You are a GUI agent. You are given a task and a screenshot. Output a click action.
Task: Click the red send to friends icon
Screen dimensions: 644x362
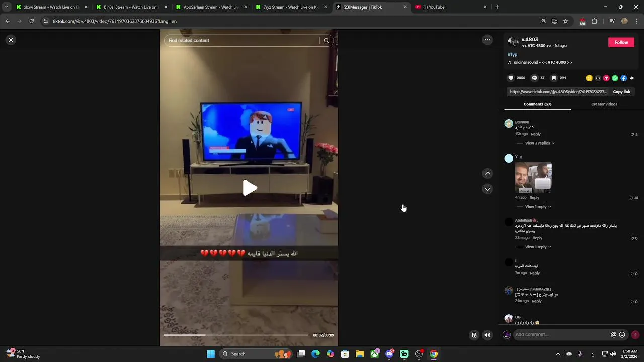606,78
